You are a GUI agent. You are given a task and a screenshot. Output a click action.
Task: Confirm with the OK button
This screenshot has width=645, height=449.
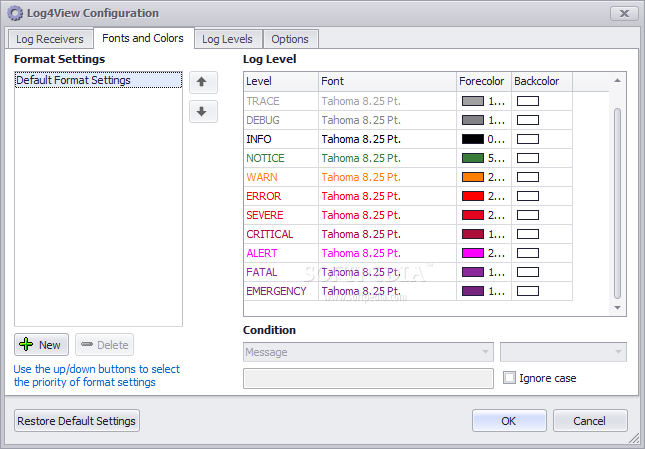(509, 421)
